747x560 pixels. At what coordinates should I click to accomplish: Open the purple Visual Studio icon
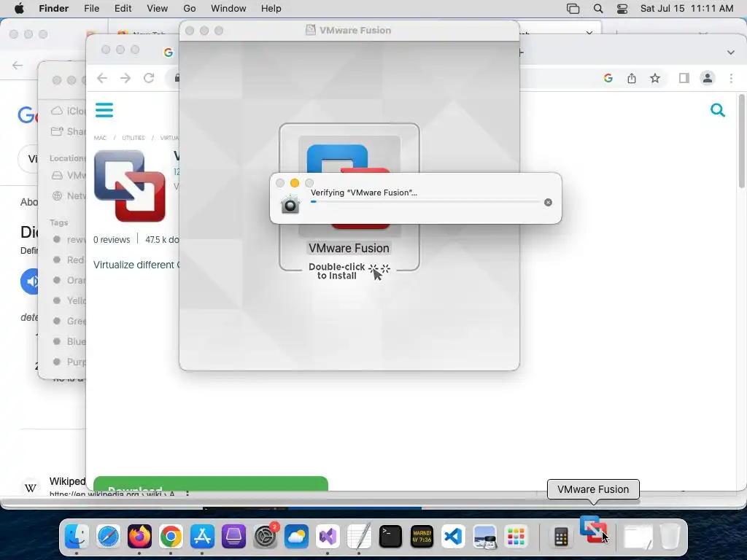[328, 537]
